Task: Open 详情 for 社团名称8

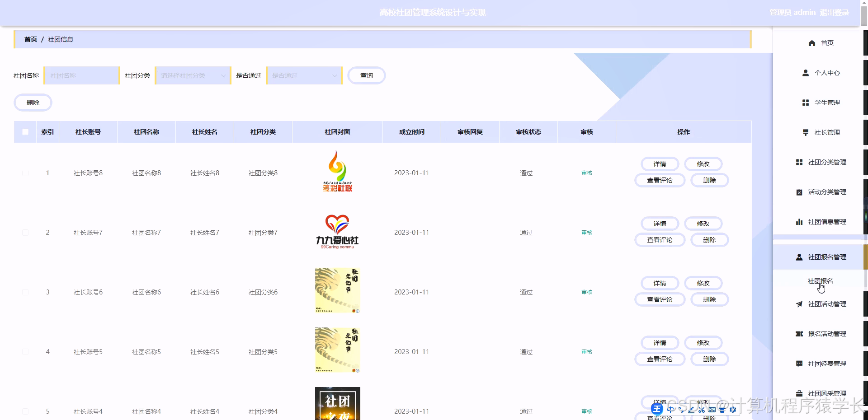Action: [x=660, y=164]
